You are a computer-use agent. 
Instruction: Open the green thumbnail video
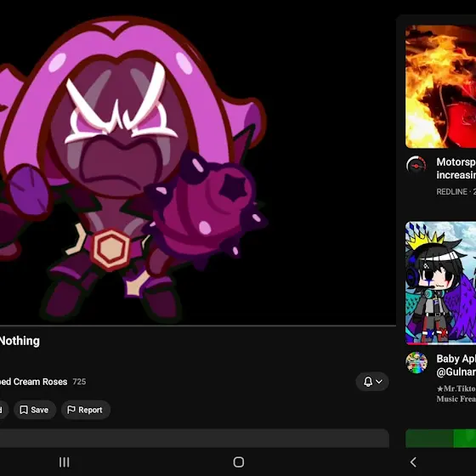click(440, 439)
